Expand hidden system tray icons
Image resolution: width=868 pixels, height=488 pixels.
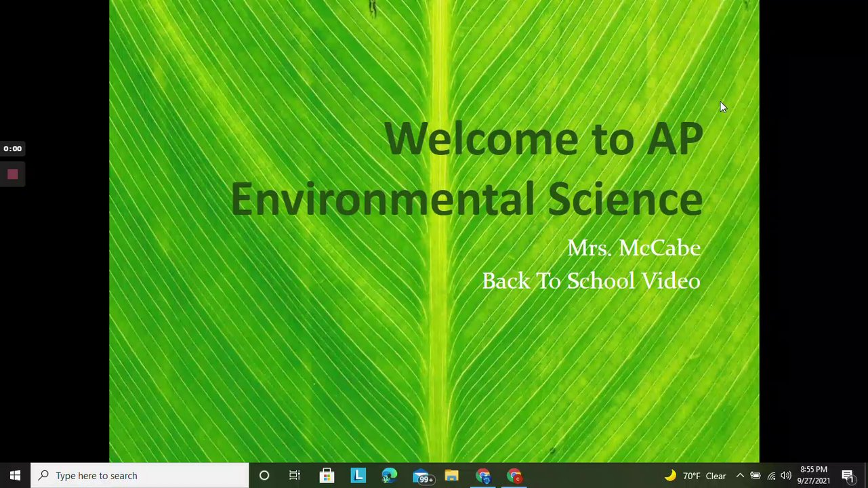pos(740,476)
